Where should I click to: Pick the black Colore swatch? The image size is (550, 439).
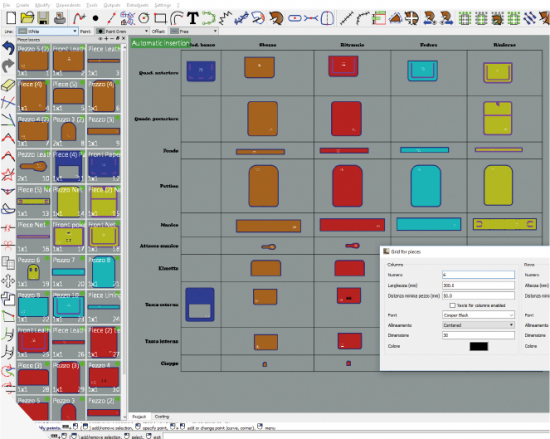coord(478,346)
